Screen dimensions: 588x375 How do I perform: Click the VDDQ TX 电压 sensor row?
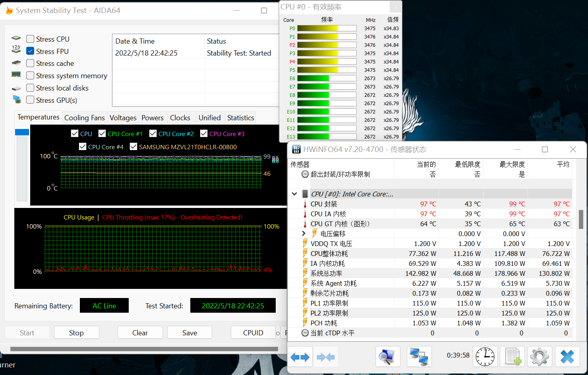[431, 244]
